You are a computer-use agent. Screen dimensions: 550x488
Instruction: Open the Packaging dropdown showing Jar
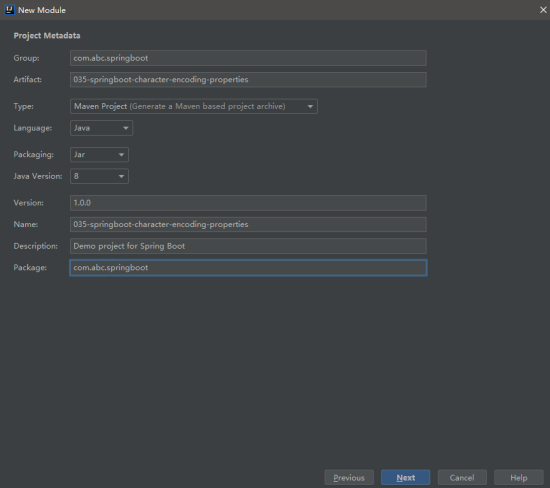[x=99, y=155]
